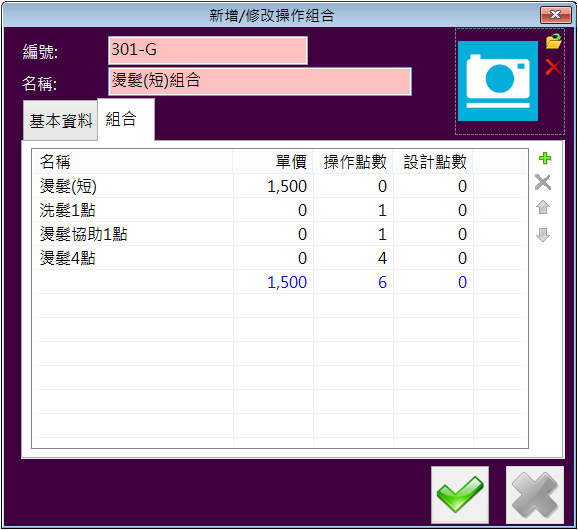Screen dimensions: 578x530
Task: Close the dialog window
Action: (x=555, y=15)
